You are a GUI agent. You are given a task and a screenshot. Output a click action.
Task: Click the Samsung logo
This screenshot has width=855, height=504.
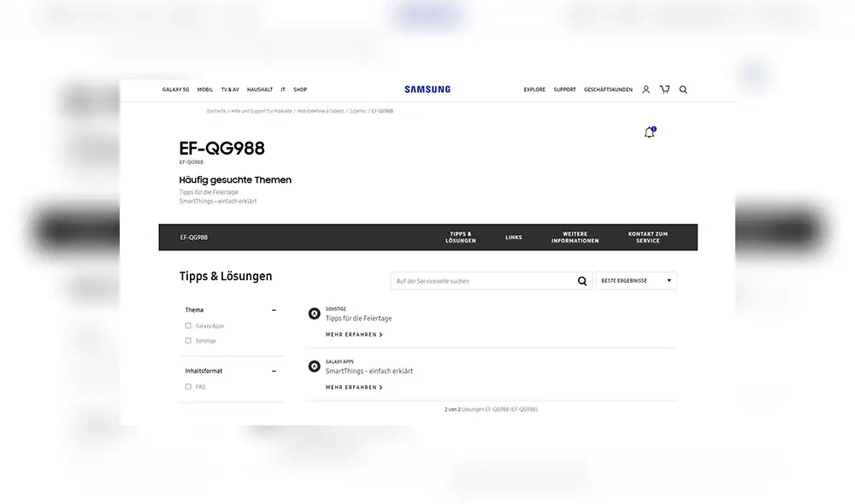click(x=427, y=88)
